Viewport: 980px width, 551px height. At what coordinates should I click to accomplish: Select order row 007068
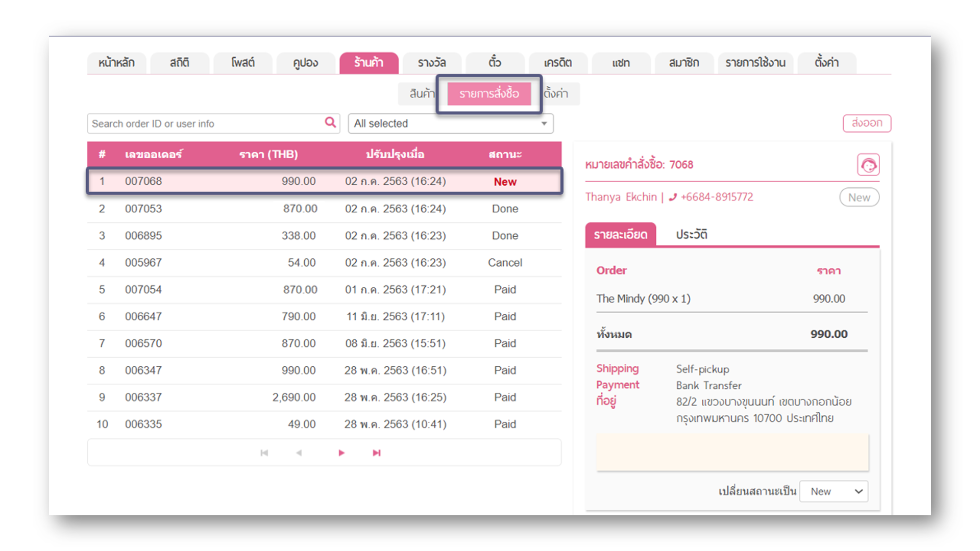(325, 181)
